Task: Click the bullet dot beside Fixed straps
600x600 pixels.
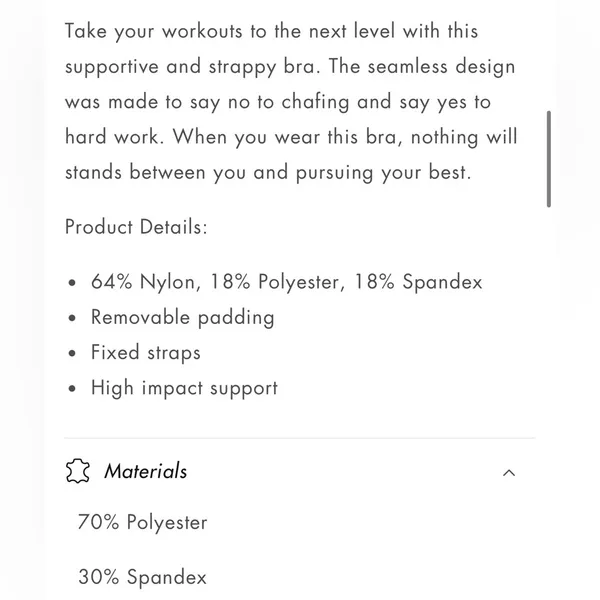Action: (72, 353)
